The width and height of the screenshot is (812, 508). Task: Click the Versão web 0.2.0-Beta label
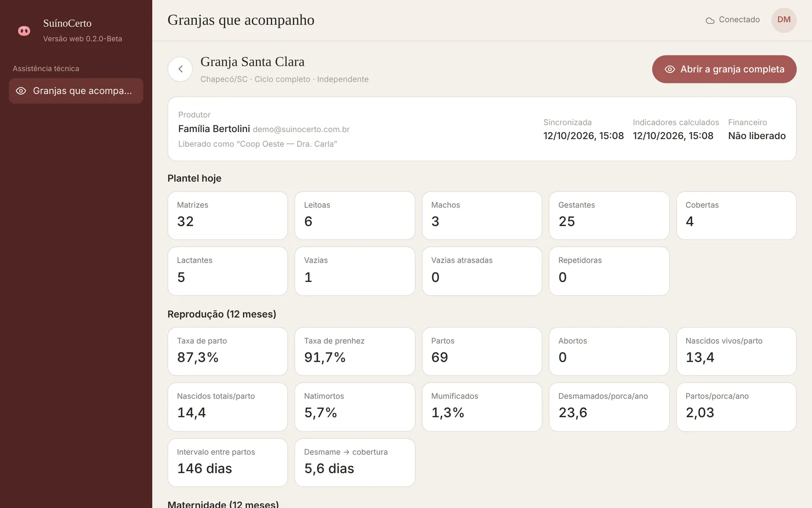82,39
